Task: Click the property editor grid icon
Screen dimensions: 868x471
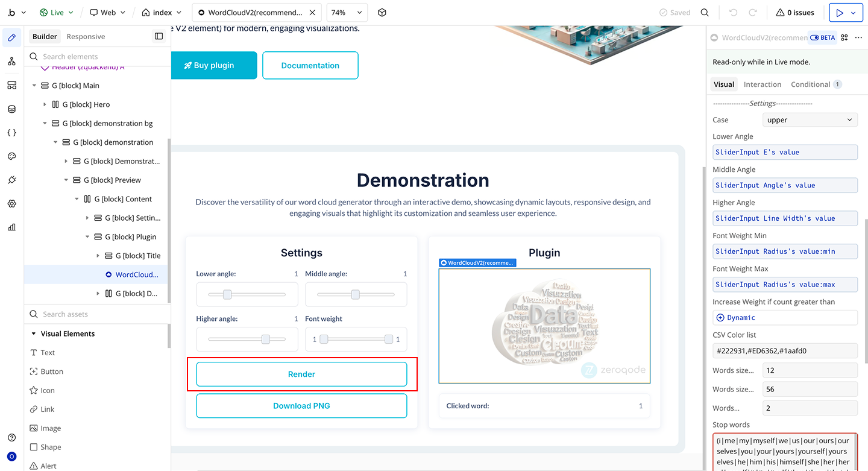Action: point(844,37)
